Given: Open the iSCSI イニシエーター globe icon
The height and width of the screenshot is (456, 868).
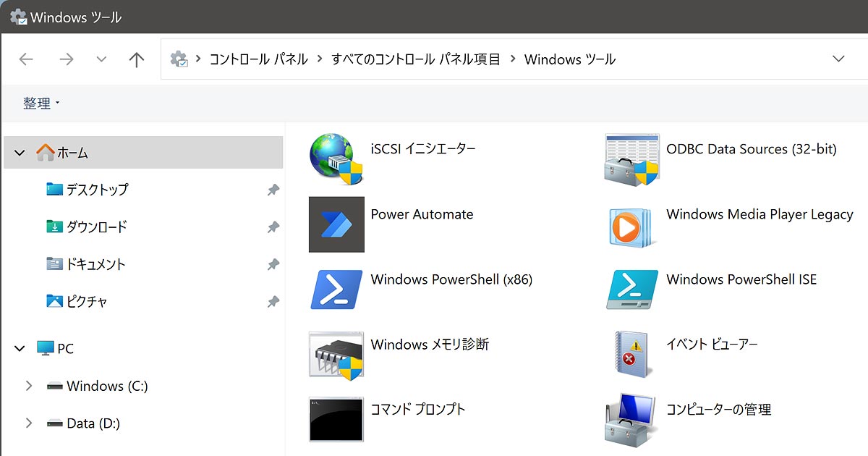Looking at the screenshot, I should pyautogui.click(x=336, y=159).
